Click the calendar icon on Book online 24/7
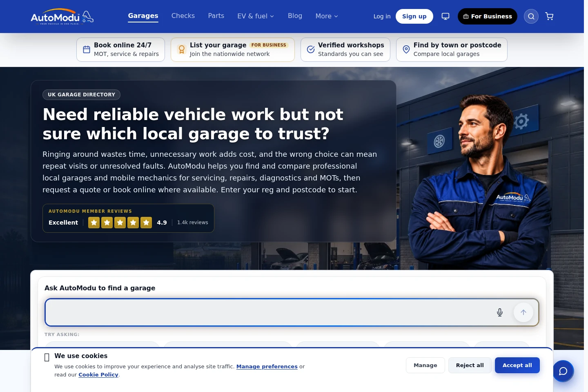588x392 pixels. (x=87, y=49)
